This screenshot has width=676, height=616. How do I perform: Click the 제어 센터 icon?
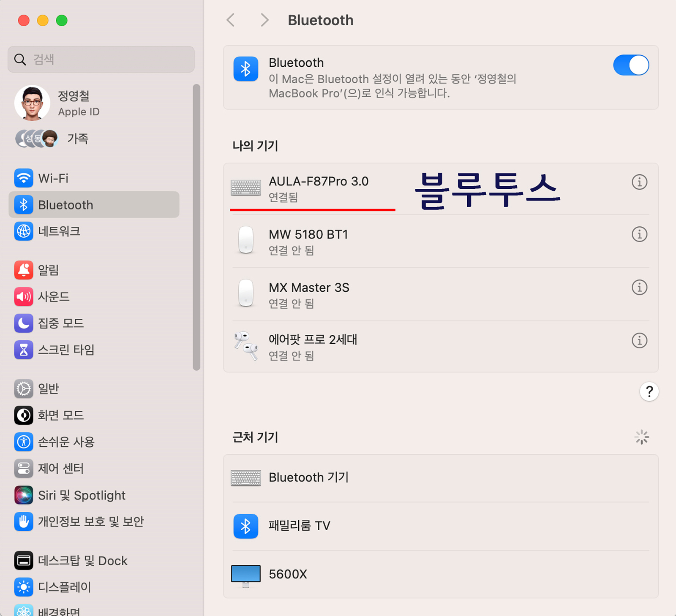[x=24, y=468]
